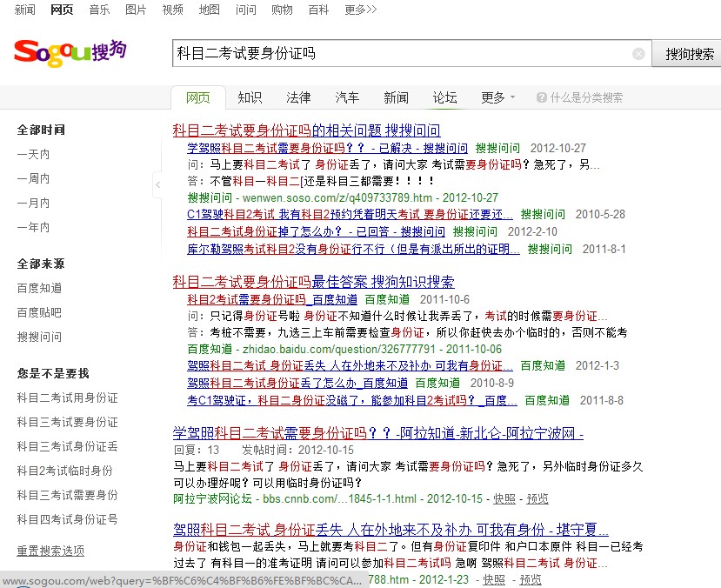The image size is (721, 588).
Task: Select suggestion 科目三考试需要身份
Action: [67, 495]
